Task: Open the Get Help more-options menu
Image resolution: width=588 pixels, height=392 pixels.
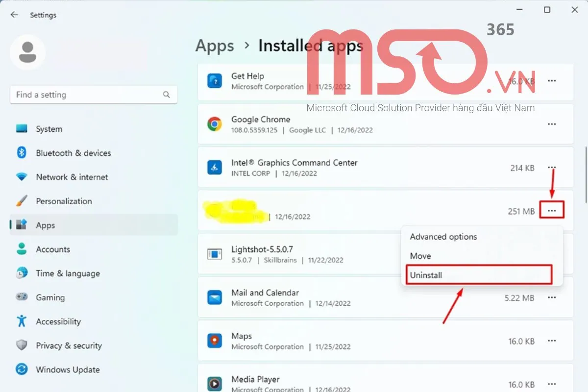Action: pos(552,81)
